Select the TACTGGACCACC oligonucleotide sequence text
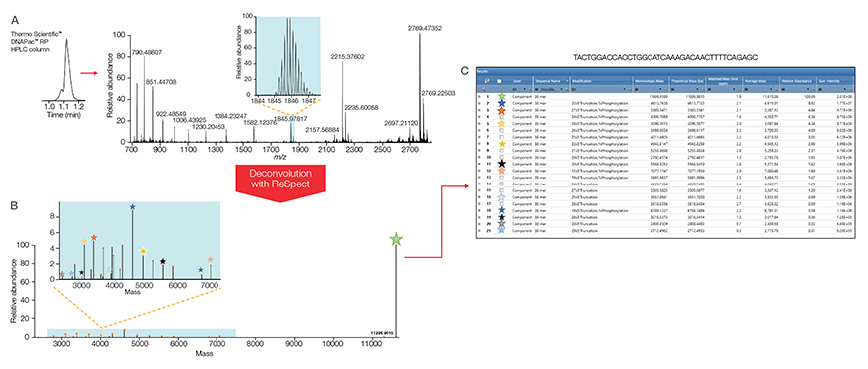 pyautogui.click(x=664, y=57)
